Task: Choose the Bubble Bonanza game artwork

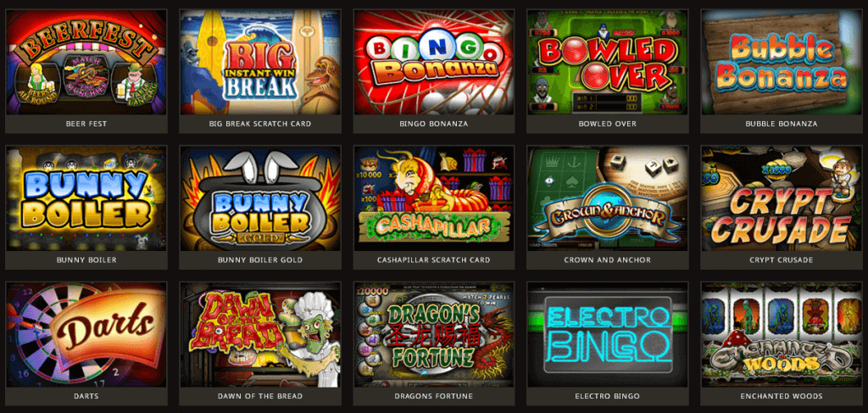Action: 782,63
